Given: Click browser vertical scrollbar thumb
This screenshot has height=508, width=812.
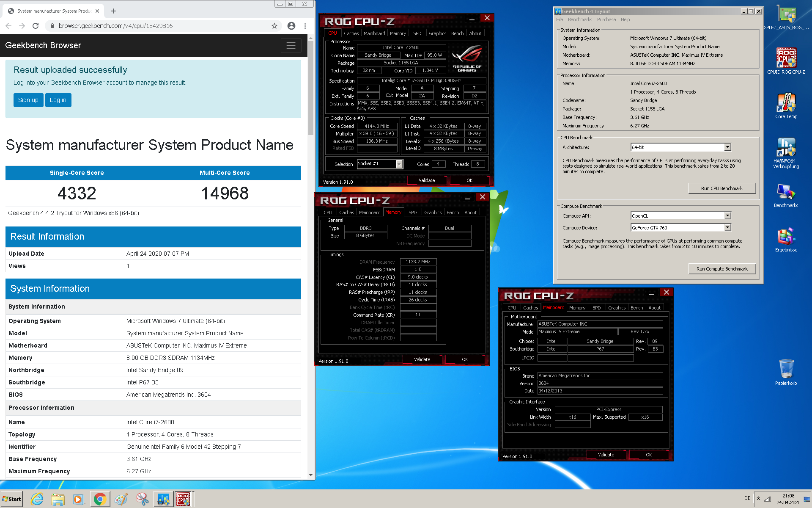Looking at the screenshot, I should click(311, 88).
